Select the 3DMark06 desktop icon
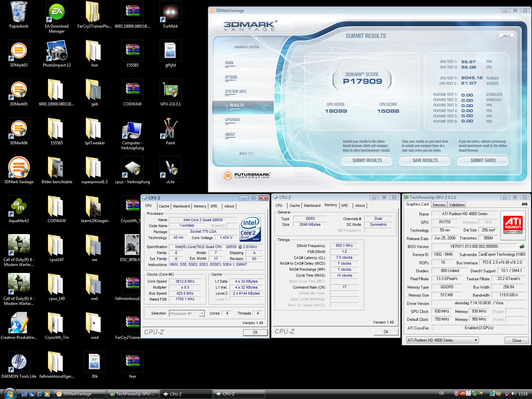The width and height of the screenshot is (532, 399). click(19, 132)
